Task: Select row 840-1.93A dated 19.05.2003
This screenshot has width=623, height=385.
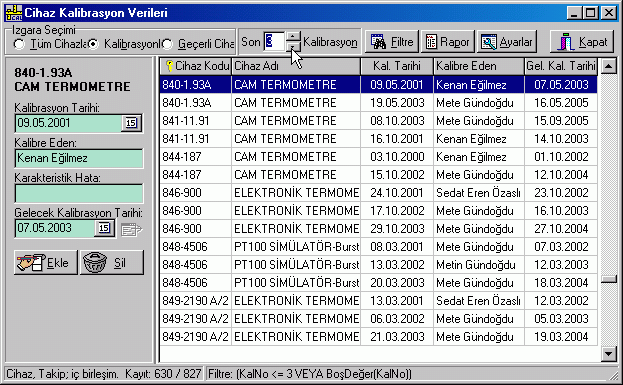Action: 378,103
